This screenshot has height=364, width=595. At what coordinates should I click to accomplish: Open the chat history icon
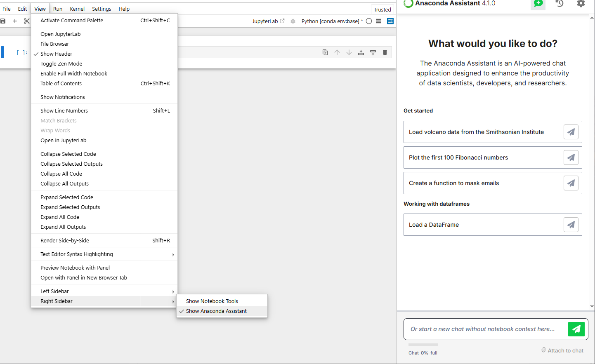[x=560, y=4]
